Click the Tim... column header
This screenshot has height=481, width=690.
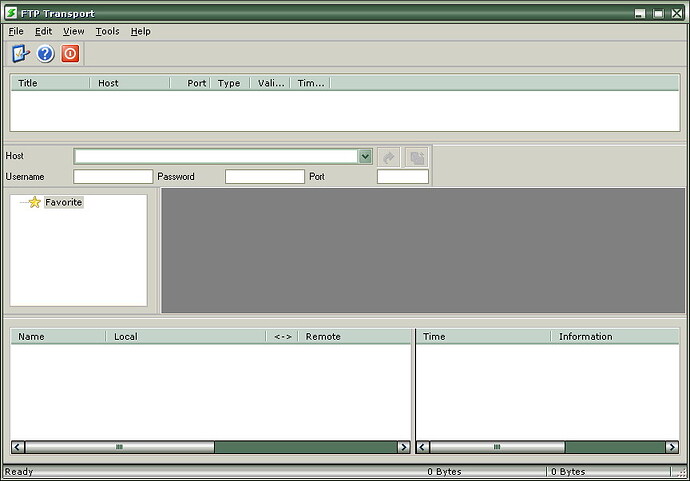click(x=310, y=83)
